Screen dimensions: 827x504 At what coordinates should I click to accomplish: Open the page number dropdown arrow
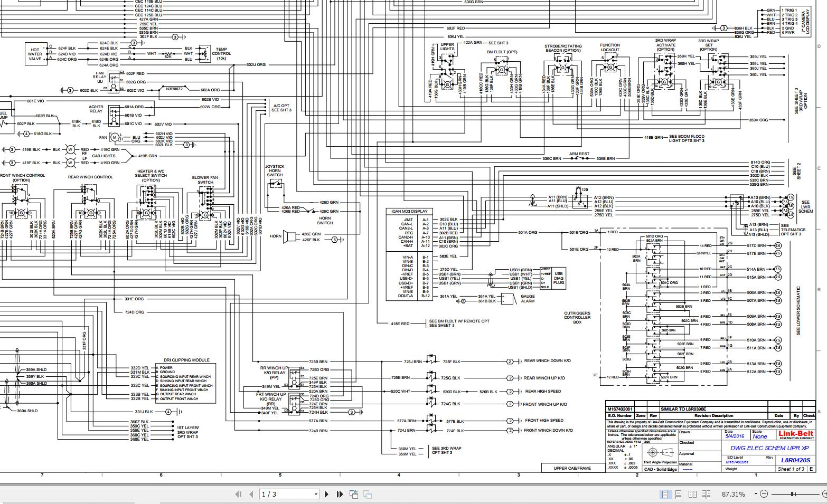click(x=316, y=495)
